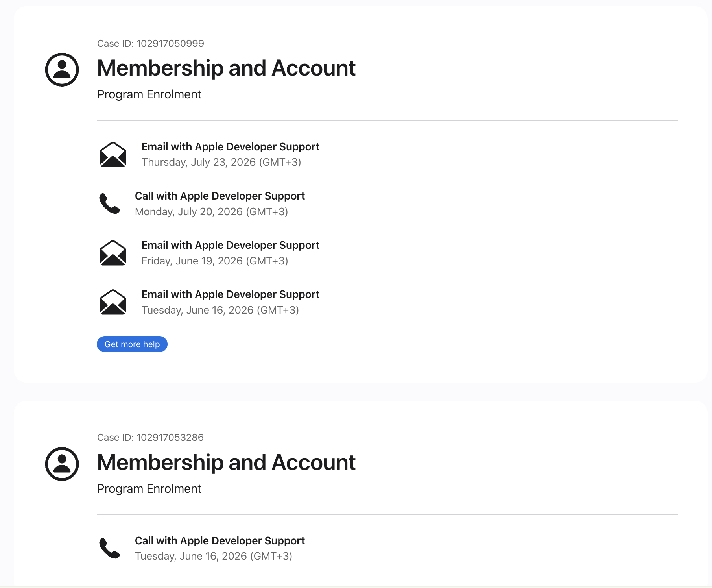Click the profile icon of case 102917050999

pos(62,70)
